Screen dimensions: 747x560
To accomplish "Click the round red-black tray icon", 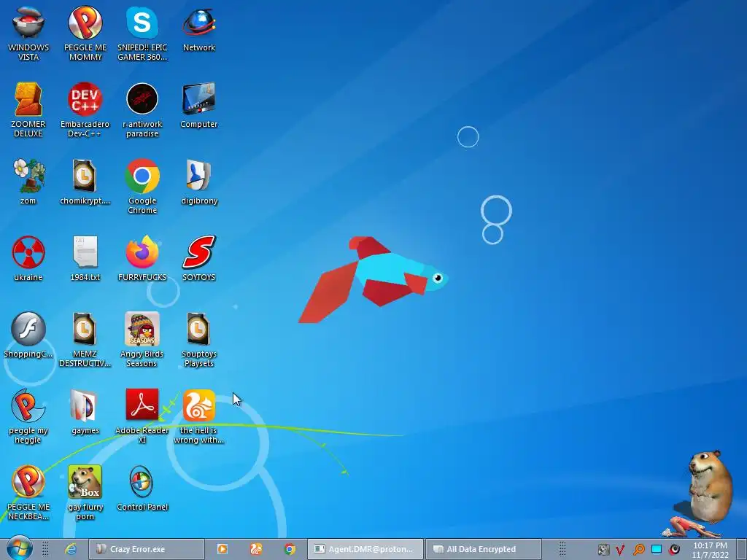I will pos(674,550).
